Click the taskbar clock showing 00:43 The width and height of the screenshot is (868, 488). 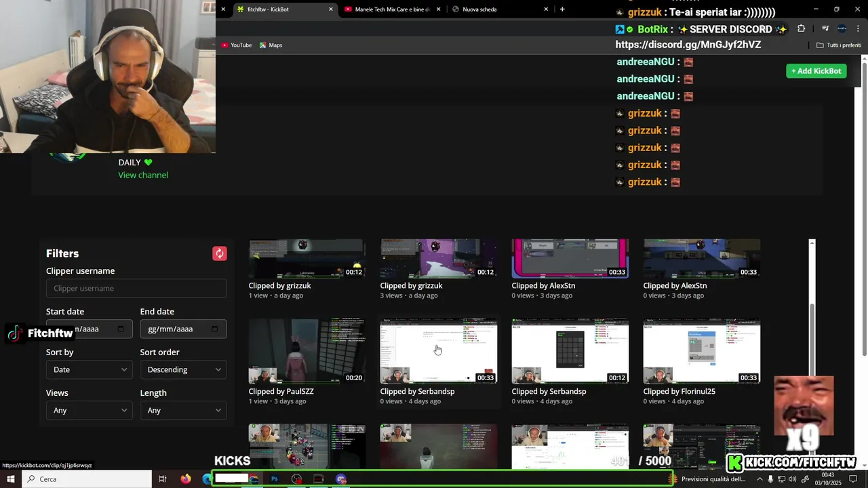tap(827, 479)
